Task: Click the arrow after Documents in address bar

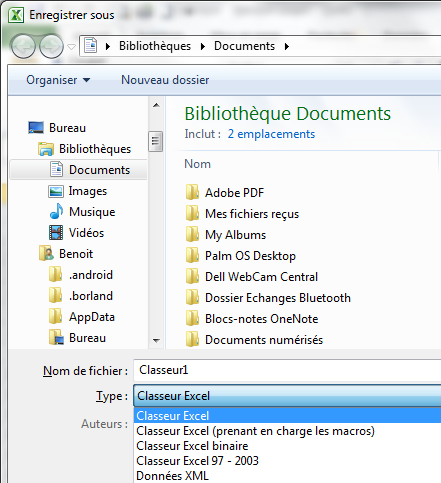Action: (x=287, y=46)
